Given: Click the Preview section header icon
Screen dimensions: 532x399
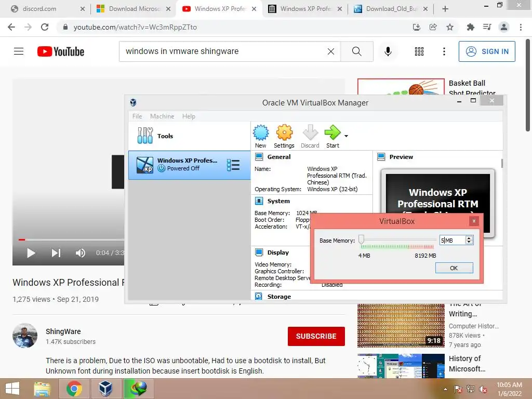Looking at the screenshot, I should pos(381,157).
